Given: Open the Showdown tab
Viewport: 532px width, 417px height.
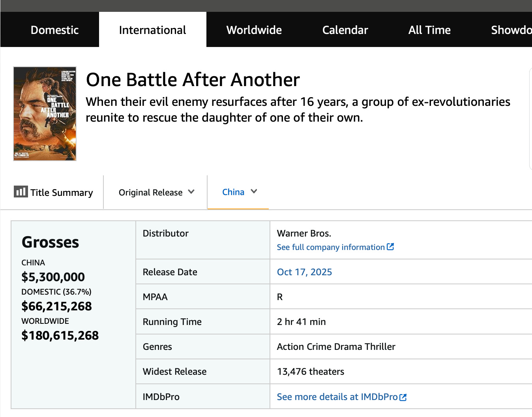Looking at the screenshot, I should (x=511, y=30).
